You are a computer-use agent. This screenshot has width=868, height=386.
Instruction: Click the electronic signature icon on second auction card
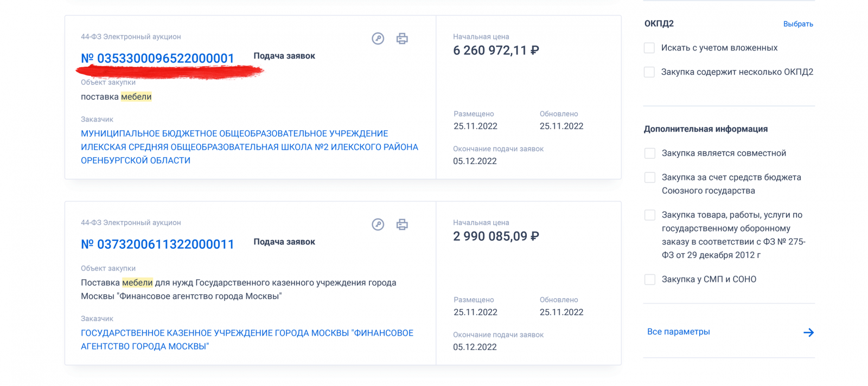tap(378, 224)
